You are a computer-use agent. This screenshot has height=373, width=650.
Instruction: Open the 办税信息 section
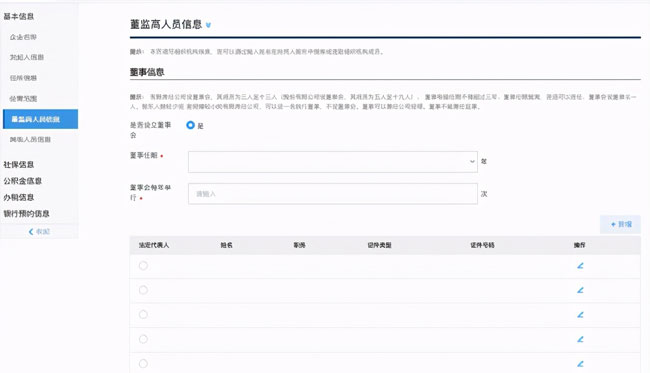pyautogui.click(x=19, y=197)
